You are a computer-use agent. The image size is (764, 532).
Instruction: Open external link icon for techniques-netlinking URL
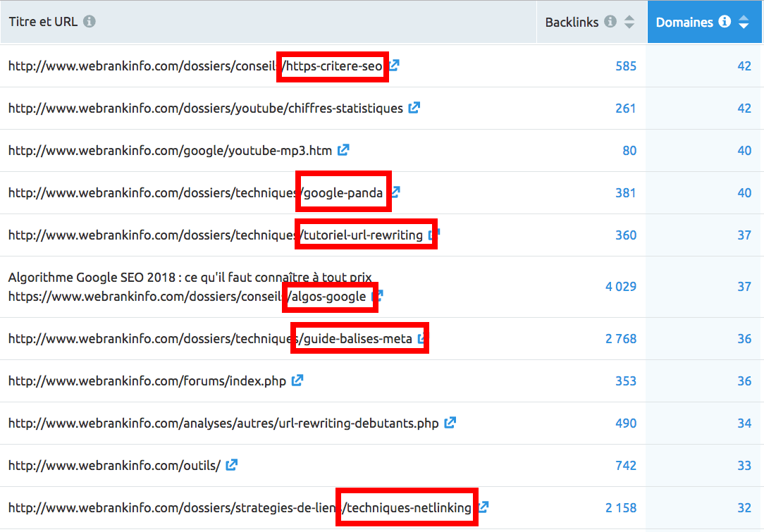483,507
